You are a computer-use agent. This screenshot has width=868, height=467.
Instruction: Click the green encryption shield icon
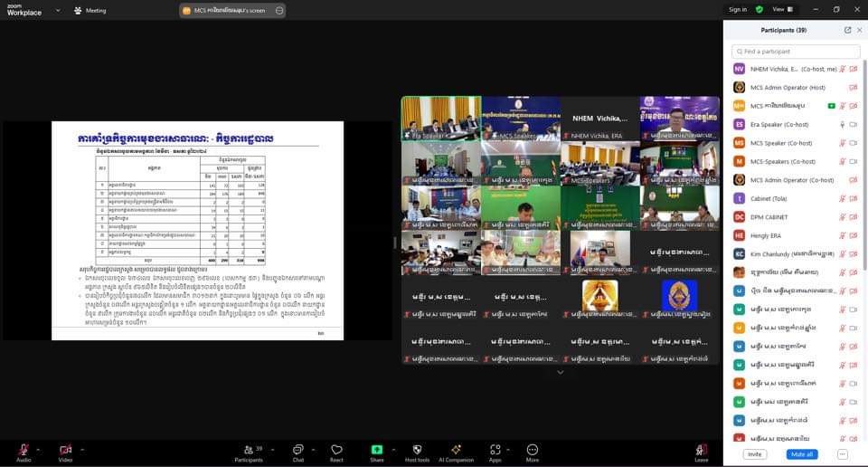click(x=759, y=10)
